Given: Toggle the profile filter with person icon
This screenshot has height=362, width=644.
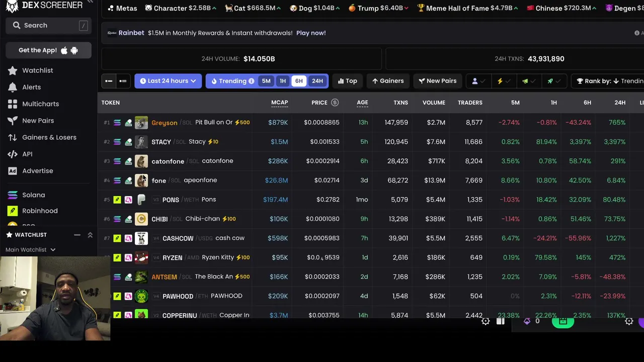Looking at the screenshot, I should 478,81.
